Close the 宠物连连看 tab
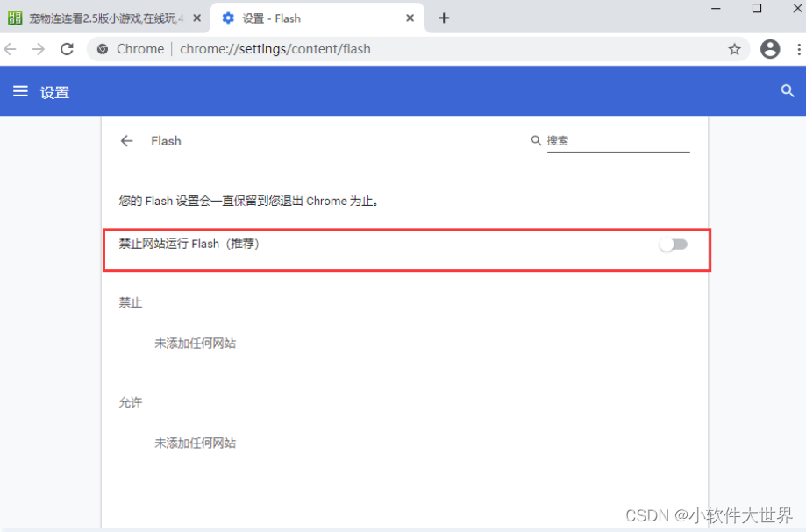Image resolution: width=806 pixels, height=532 pixels. pyautogui.click(x=196, y=18)
